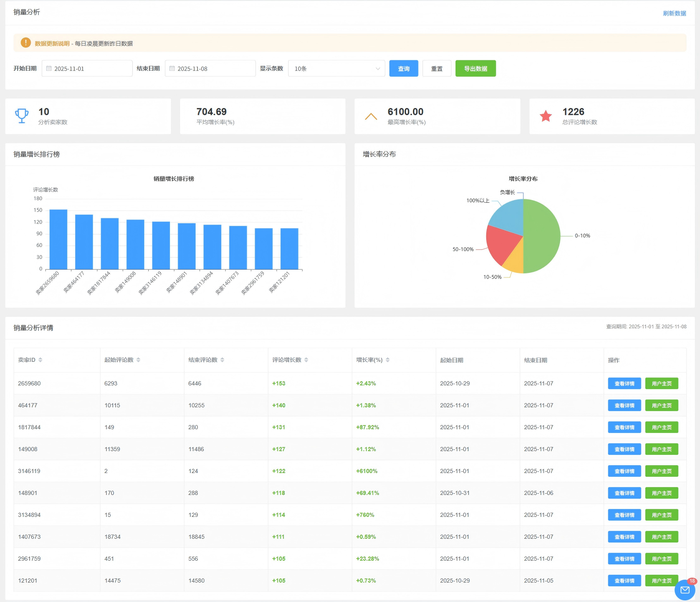Sort by 起始评论数 column sort icon
The width and height of the screenshot is (700, 602).
point(138,360)
